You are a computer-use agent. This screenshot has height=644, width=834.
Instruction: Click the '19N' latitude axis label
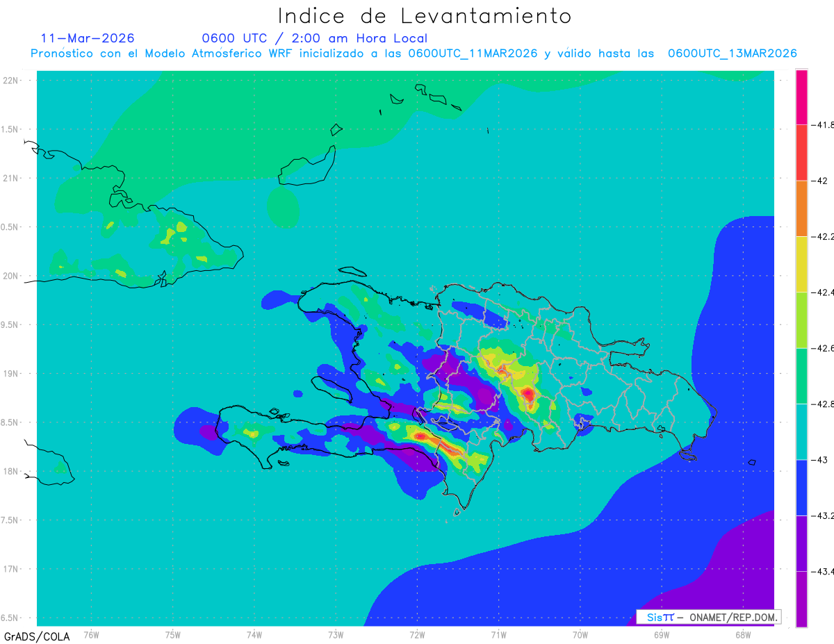(12, 373)
